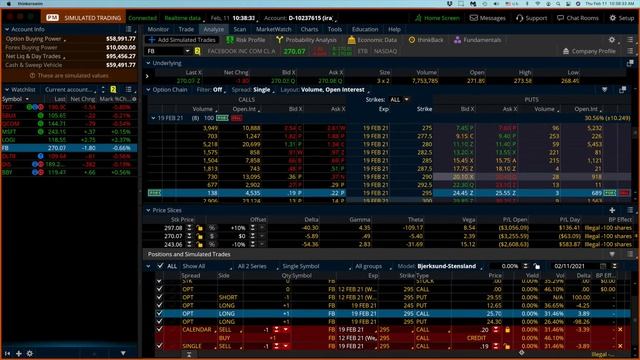Open the Current account watchlist selector
Image resolution: width=640 pixels, height=360 pixels.
coord(70,90)
